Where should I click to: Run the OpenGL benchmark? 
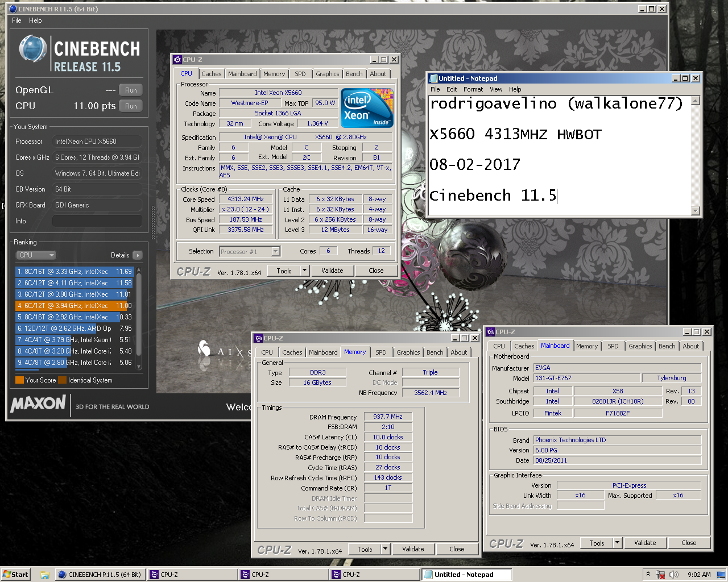(131, 90)
